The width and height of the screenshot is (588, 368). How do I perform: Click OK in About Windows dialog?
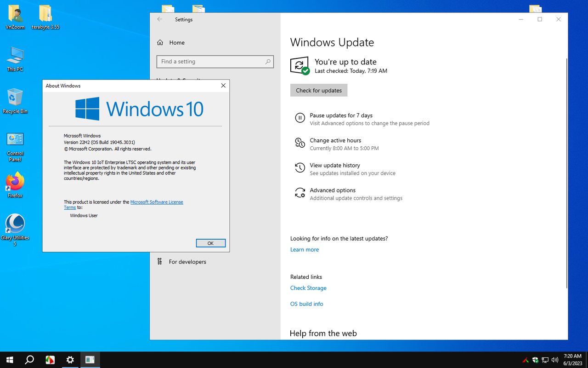[x=210, y=243]
